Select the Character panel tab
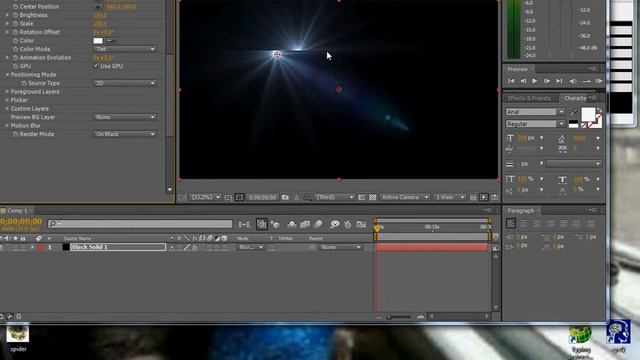The width and height of the screenshot is (640, 360). [575, 98]
